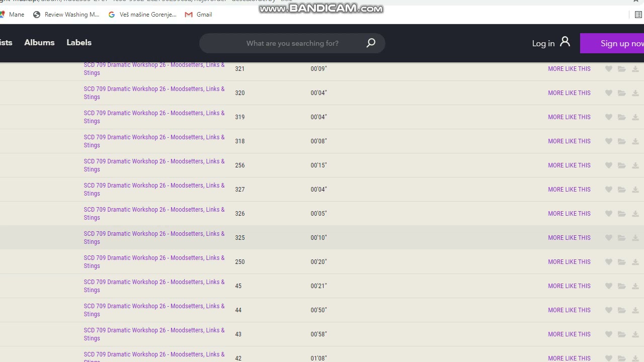Open album link in track 45 row
The image size is (644, 362).
click(154, 286)
